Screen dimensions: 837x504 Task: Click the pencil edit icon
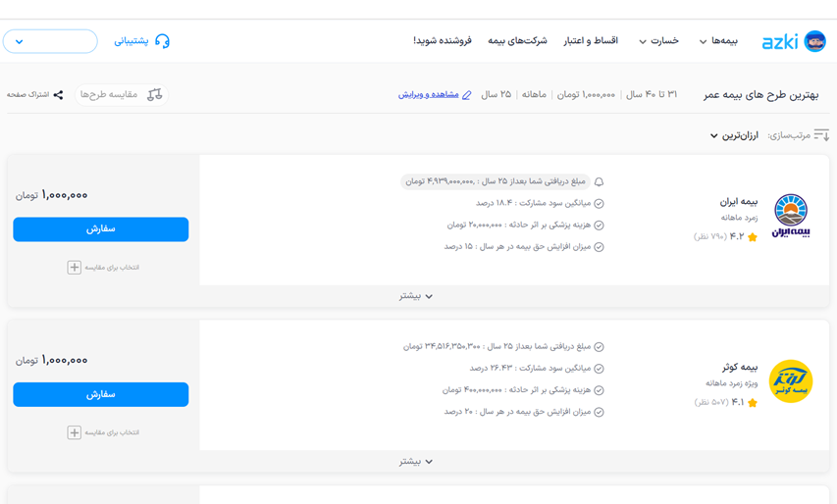tap(467, 95)
